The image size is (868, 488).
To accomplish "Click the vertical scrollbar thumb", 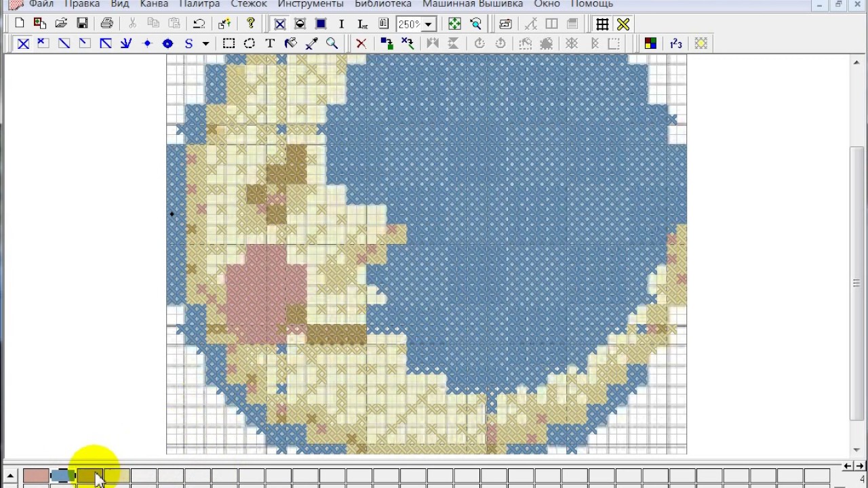I will pos(858,282).
